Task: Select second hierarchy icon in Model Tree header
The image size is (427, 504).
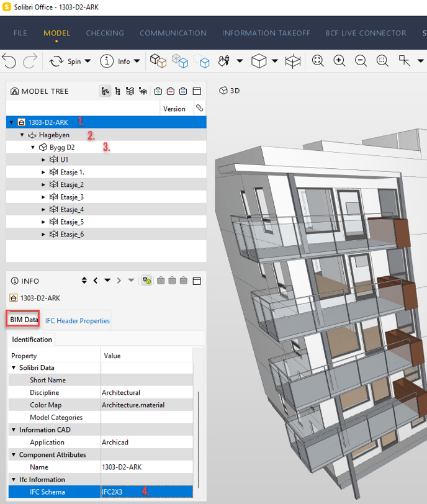Action: pos(118,91)
